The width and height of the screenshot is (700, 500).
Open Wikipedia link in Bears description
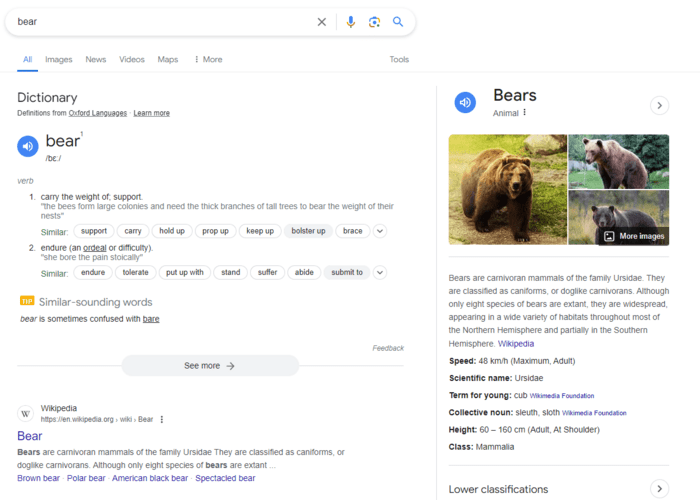pos(516,343)
